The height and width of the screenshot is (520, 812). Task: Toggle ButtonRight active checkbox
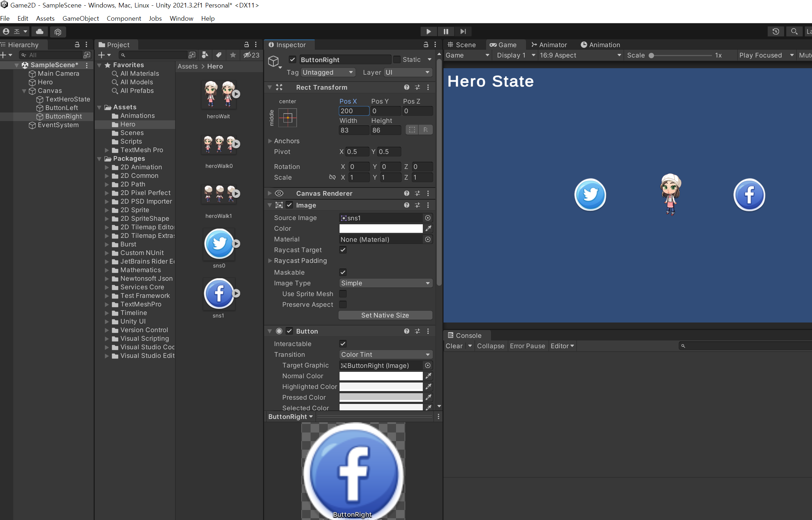click(293, 59)
